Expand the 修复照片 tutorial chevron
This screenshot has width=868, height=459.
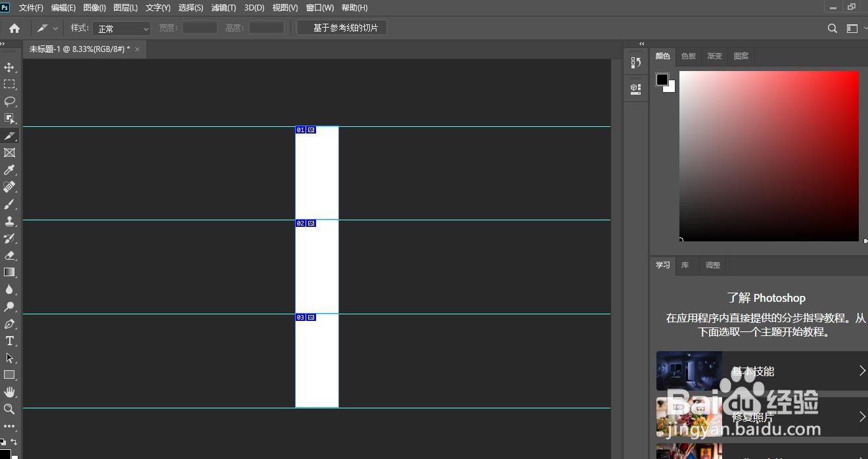(862, 417)
